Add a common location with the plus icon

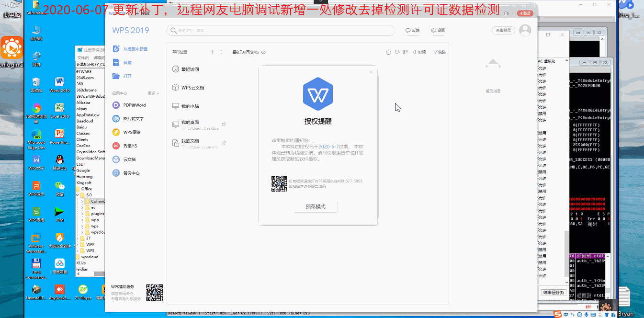(x=213, y=52)
